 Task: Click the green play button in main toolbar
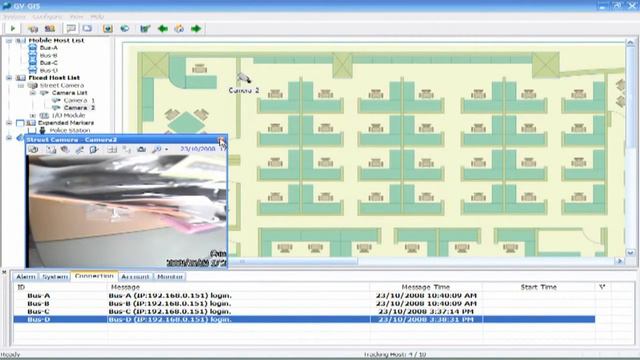coord(13,29)
